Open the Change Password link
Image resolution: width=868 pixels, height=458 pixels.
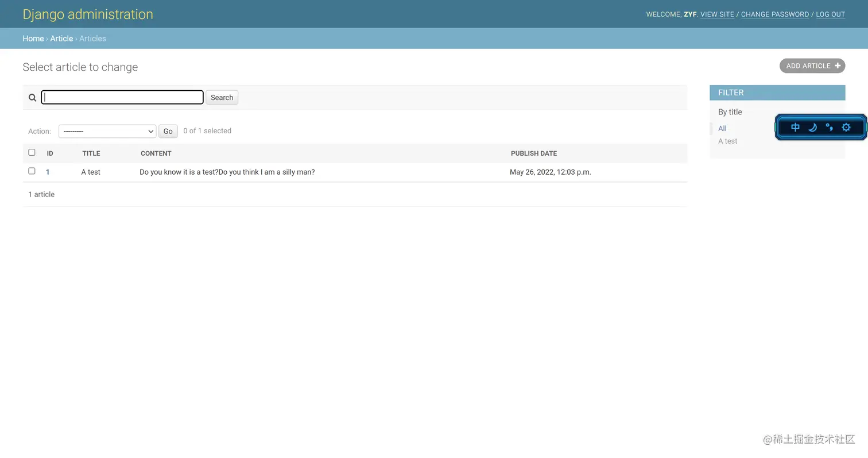click(x=775, y=14)
